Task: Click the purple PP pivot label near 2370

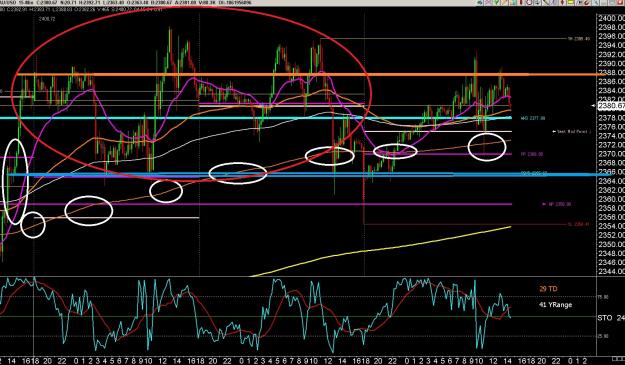Action: pos(532,154)
